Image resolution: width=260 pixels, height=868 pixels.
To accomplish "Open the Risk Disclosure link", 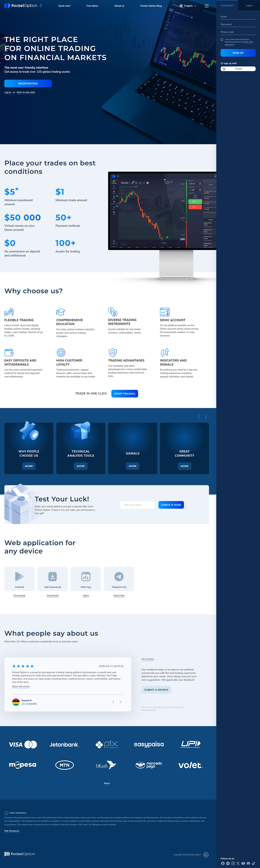I will coord(12,831).
